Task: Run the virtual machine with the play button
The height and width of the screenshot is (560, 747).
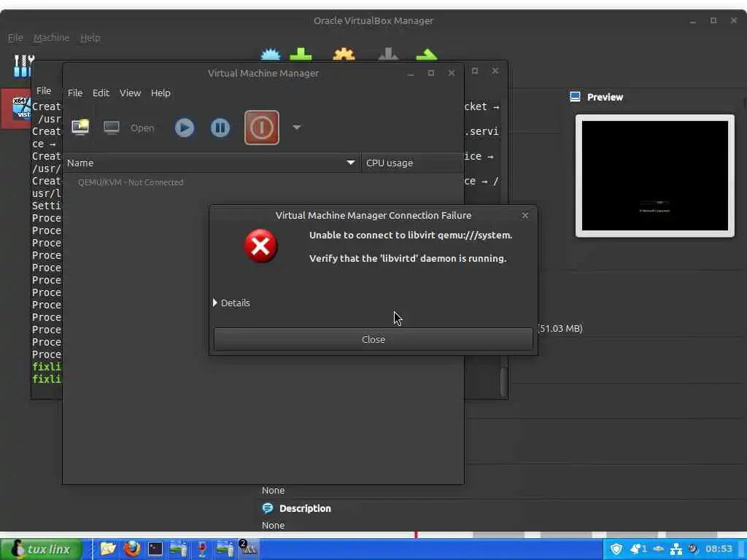Action: click(185, 128)
